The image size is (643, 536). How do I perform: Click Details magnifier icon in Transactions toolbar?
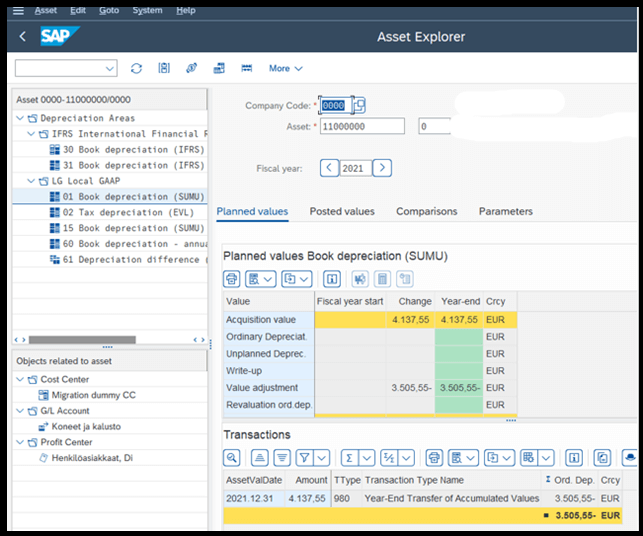232,458
